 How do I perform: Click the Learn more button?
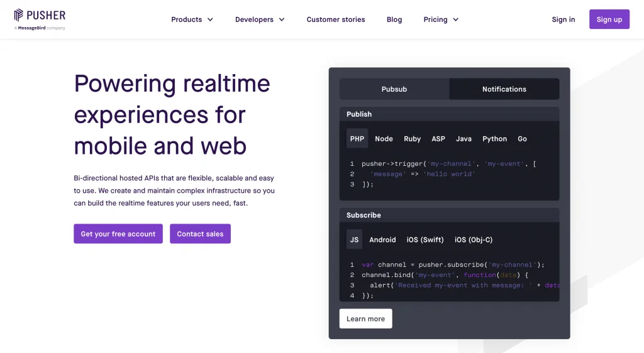tap(365, 318)
